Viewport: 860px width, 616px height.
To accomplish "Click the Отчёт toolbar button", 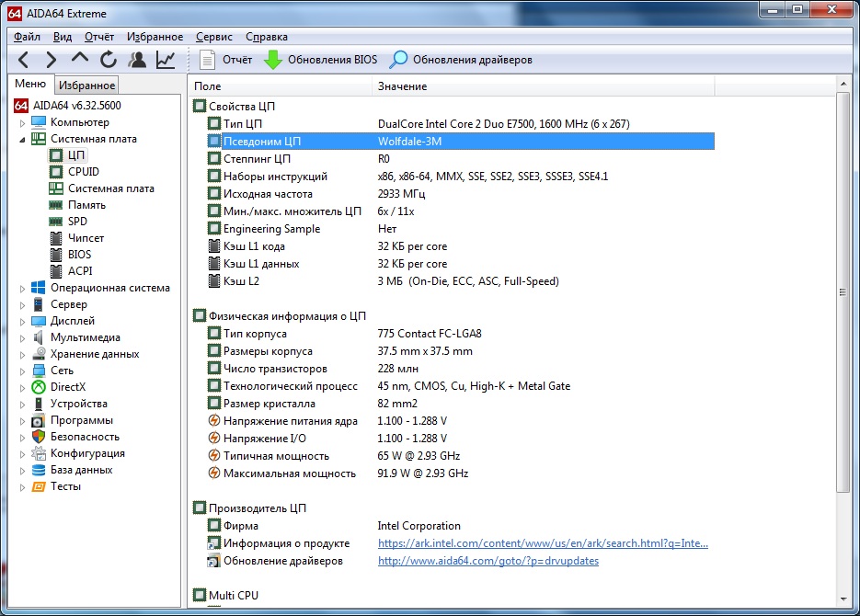I will click(226, 59).
